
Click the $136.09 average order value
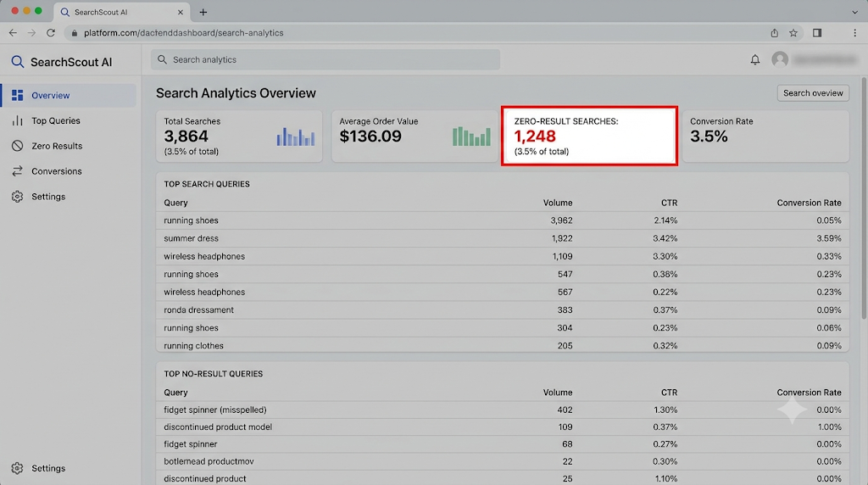coord(370,137)
